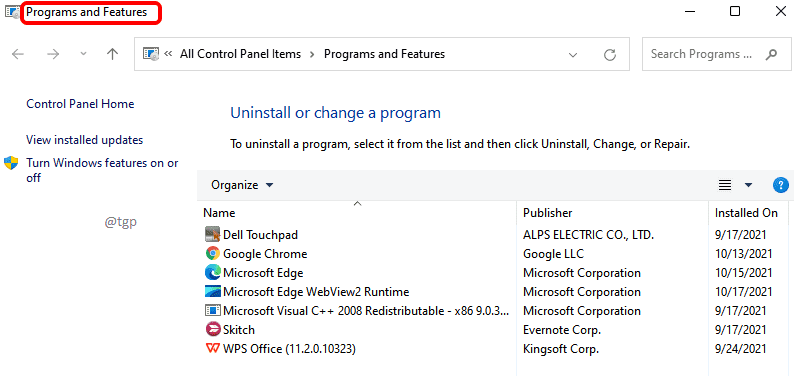Open All Control Panel Items breadcrumb

(241, 54)
